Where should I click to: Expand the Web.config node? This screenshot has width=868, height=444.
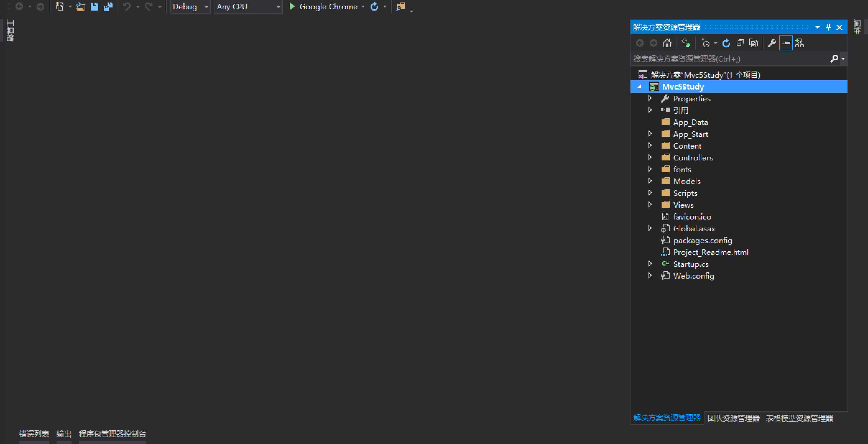click(x=650, y=275)
